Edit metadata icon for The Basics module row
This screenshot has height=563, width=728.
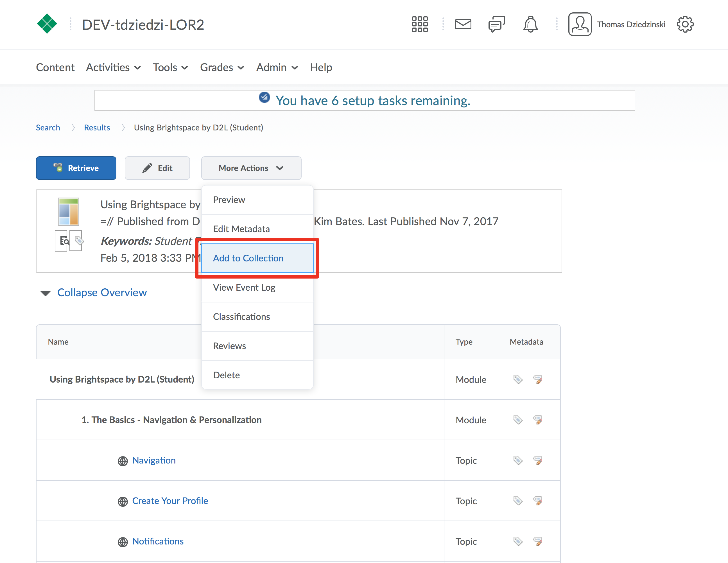[x=538, y=420]
